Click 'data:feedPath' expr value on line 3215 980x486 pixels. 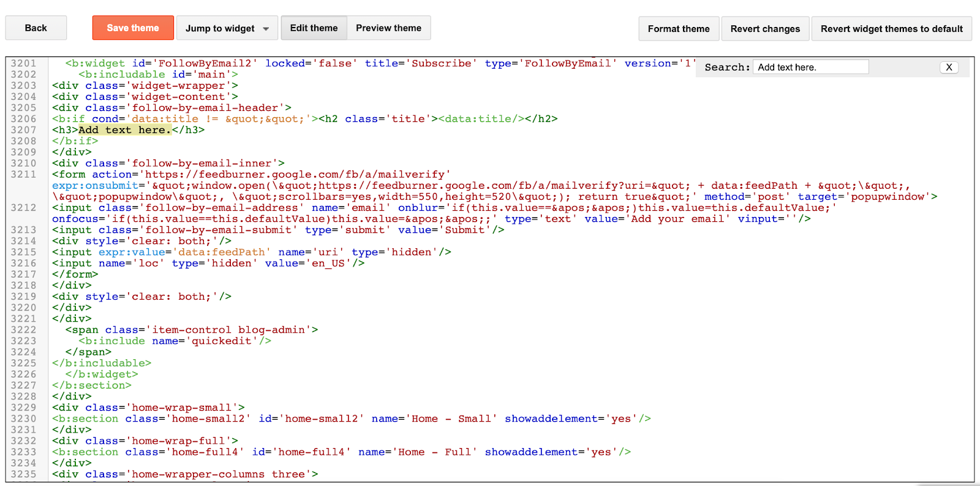click(222, 252)
